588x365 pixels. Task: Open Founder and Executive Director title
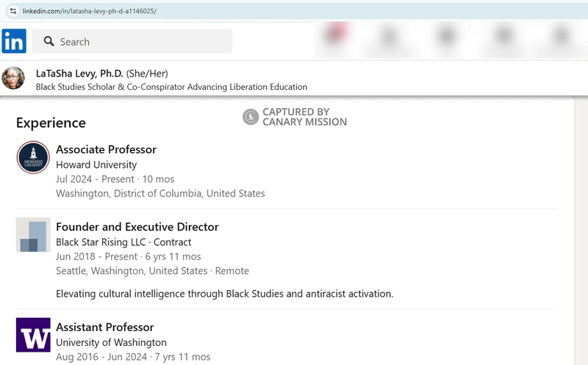(137, 227)
